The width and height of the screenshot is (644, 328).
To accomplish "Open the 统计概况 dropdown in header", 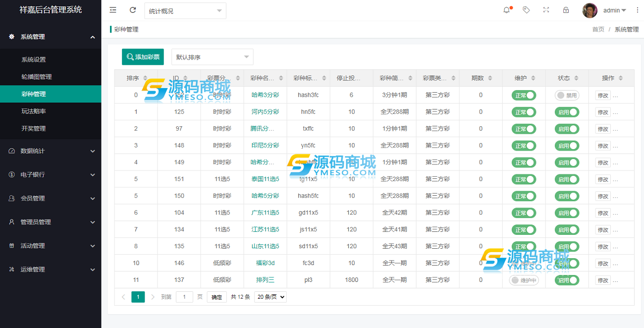I will point(185,11).
